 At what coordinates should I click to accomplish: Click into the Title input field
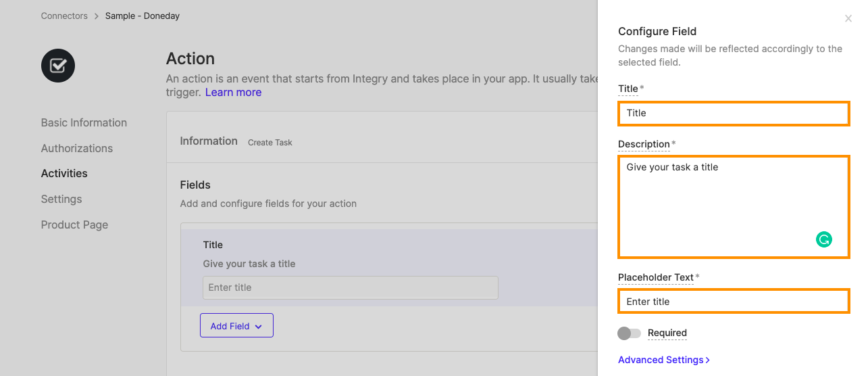click(734, 113)
